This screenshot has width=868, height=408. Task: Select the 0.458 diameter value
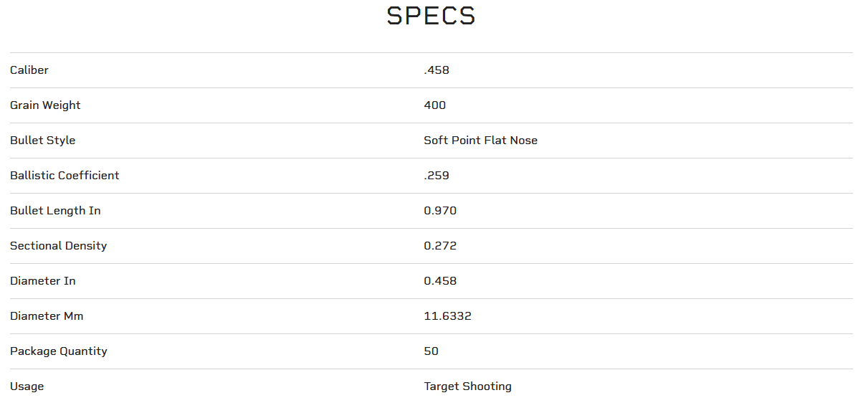tap(440, 281)
